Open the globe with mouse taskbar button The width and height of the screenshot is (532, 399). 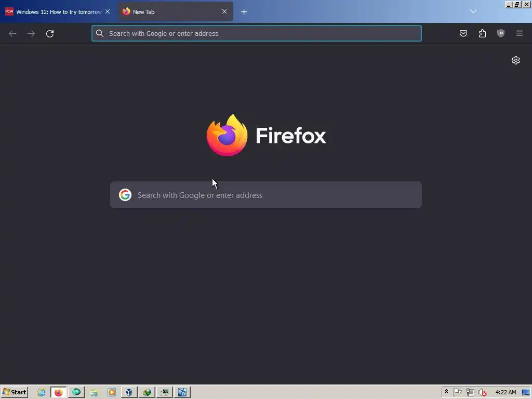(147, 393)
